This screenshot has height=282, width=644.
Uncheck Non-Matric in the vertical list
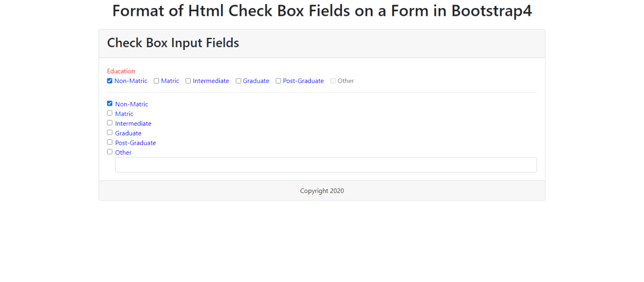click(109, 103)
